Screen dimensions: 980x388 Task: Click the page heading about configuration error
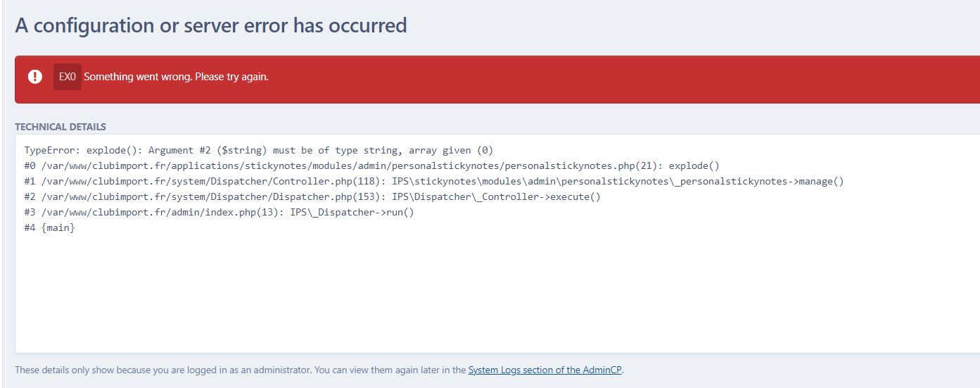(x=211, y=25)
